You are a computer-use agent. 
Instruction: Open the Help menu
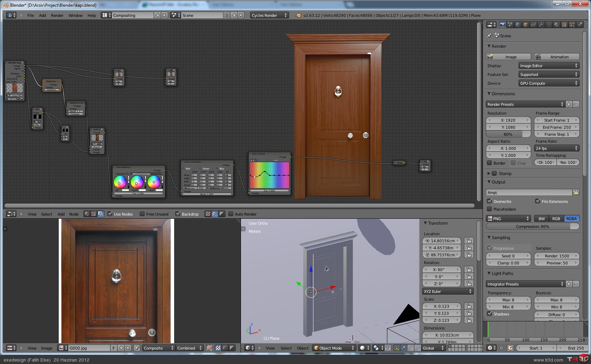(91, 15)
